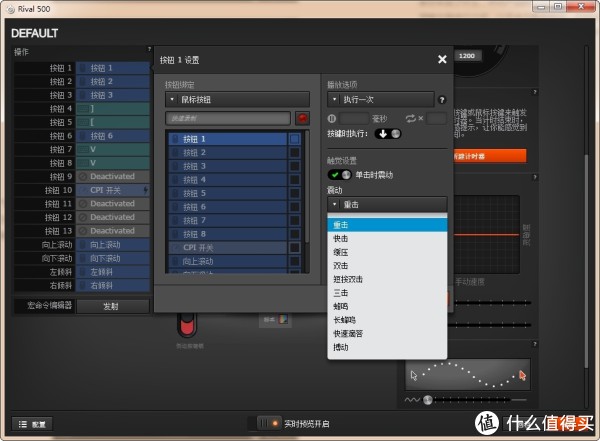Viewport: 600px width, 441px height.
Task: Click the deactivated icon on 按钮 9 row
Action: coord(83,176)
